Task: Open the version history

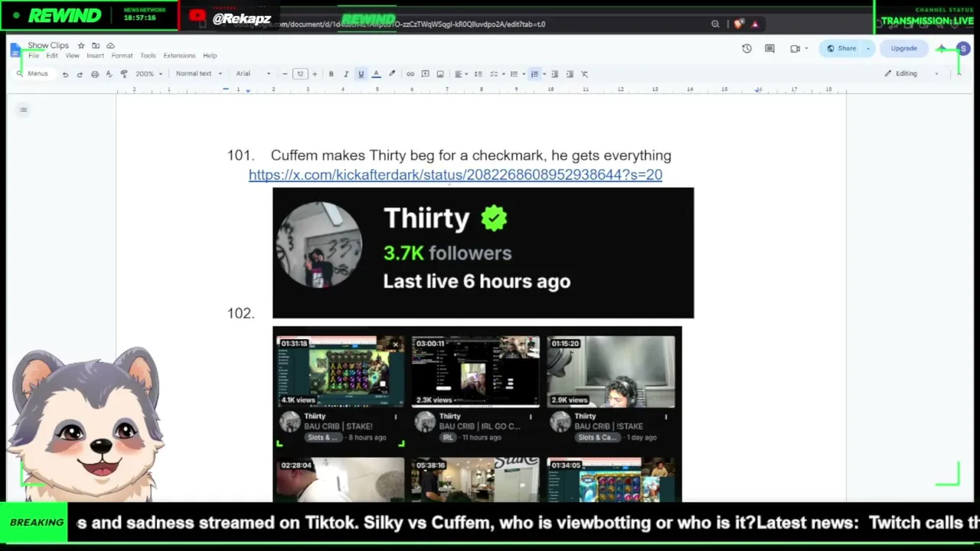Action: pyautogui.click(x=746, y=48)
